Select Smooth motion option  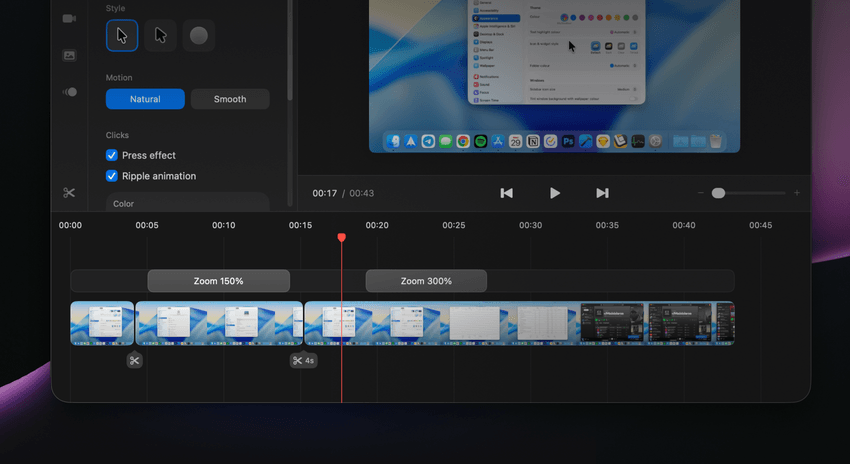coord(230,99)
